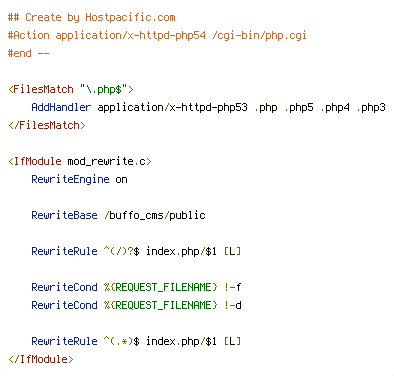The image size is (394, 376).
Task: Click the closing '</IfModule>' tag
Action: coord(41,359)
